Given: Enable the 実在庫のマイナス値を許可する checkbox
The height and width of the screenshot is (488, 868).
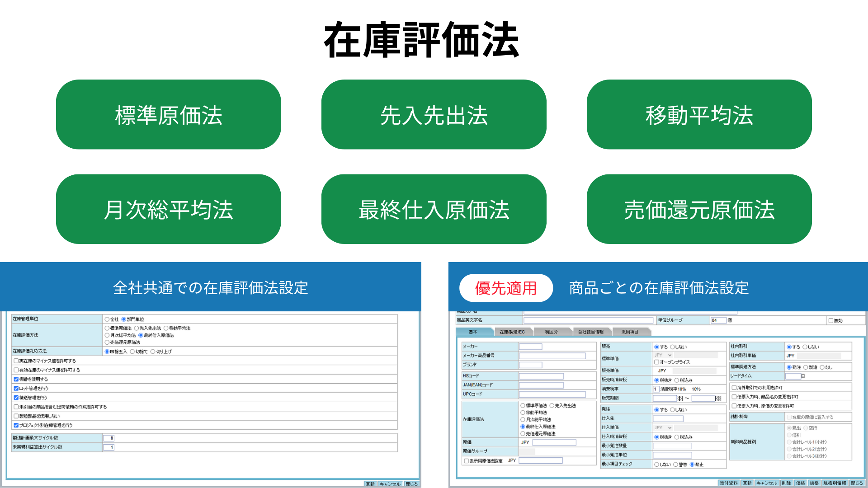Looking at the screenshot, I should pyautogui.click(x=16, y=361).
